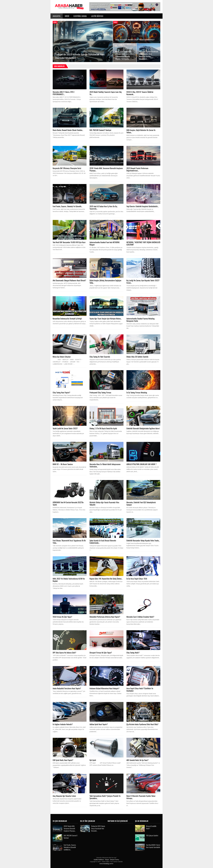This screenshot has height=868, width=213.
Task: Open 'En İyi Arıza Tespit Cihazı: TEXA' headline
Action: click(137, 579)
